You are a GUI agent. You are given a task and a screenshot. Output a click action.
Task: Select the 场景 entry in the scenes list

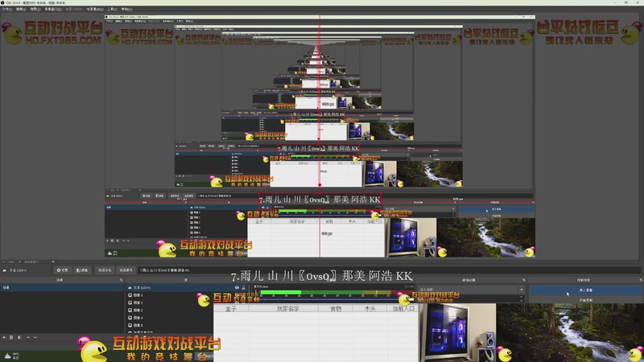tap(62, 288)
